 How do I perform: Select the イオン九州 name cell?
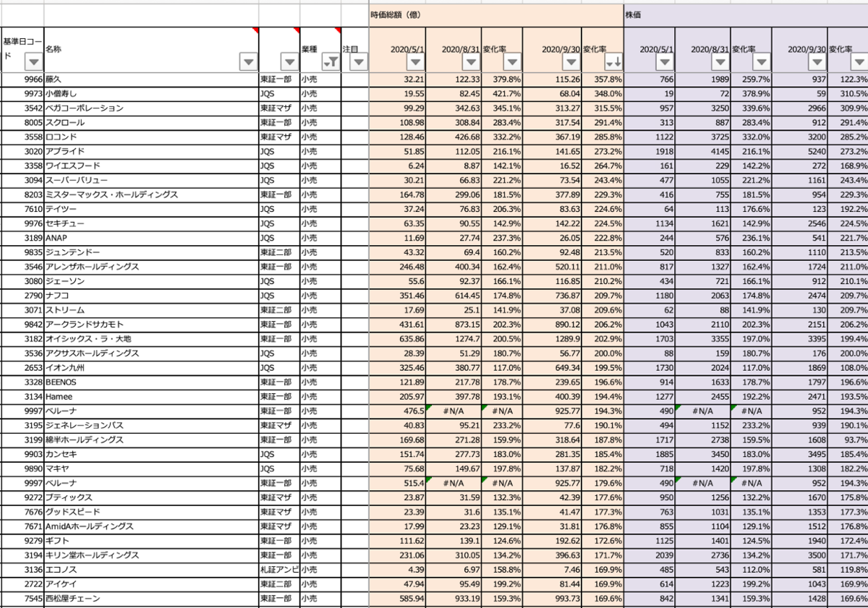coord(151,368)
